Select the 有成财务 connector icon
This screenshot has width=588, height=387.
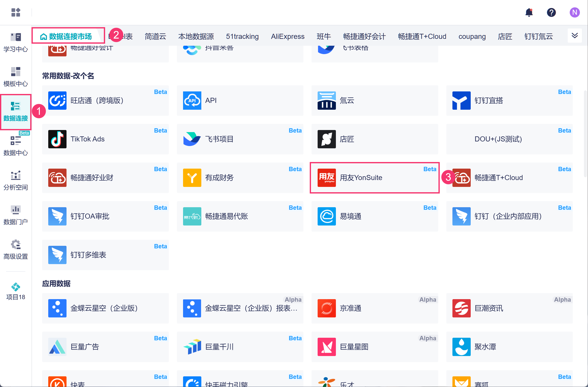pos(192,178)
